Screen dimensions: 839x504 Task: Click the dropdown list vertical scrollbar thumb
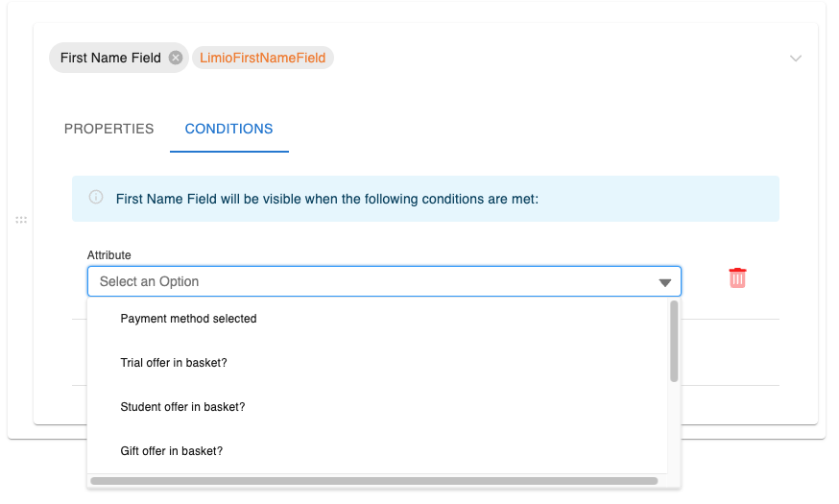pyautogui.click(x=674, y=341)
